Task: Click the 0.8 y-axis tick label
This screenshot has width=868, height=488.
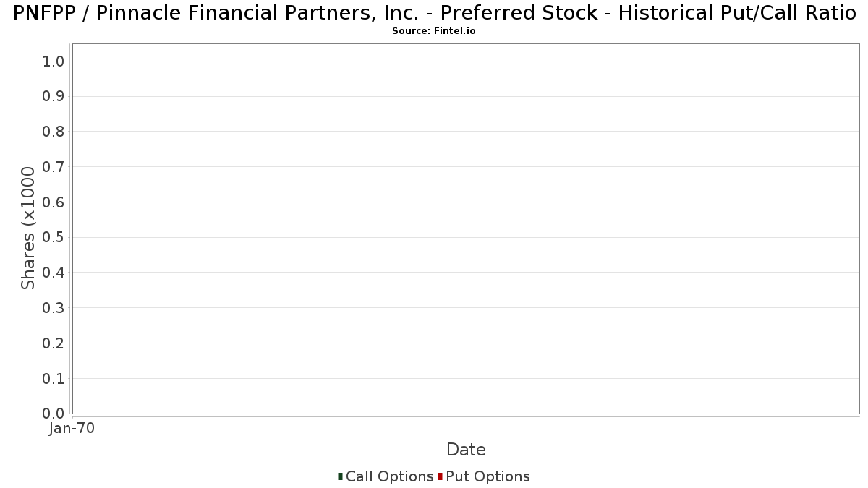Action: [54, 132]
